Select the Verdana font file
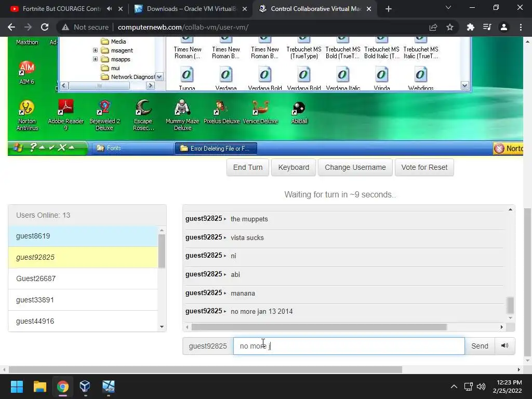 point(226,79)
